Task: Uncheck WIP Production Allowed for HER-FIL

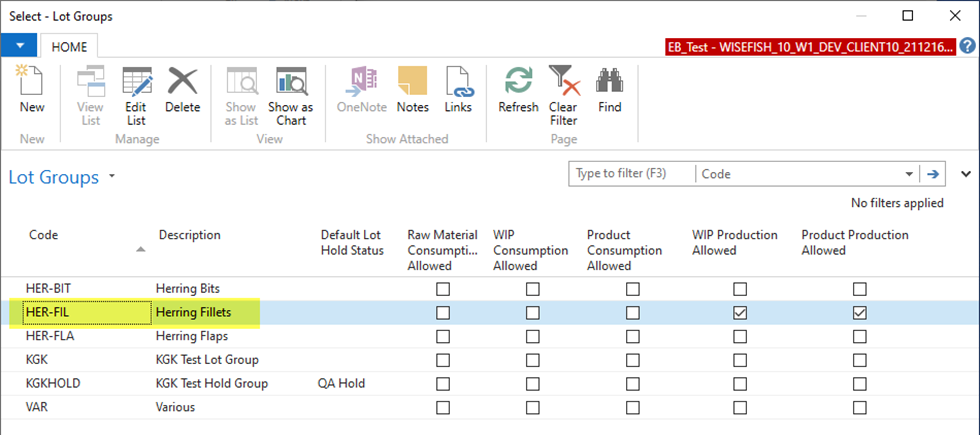Action: (740, 313)
